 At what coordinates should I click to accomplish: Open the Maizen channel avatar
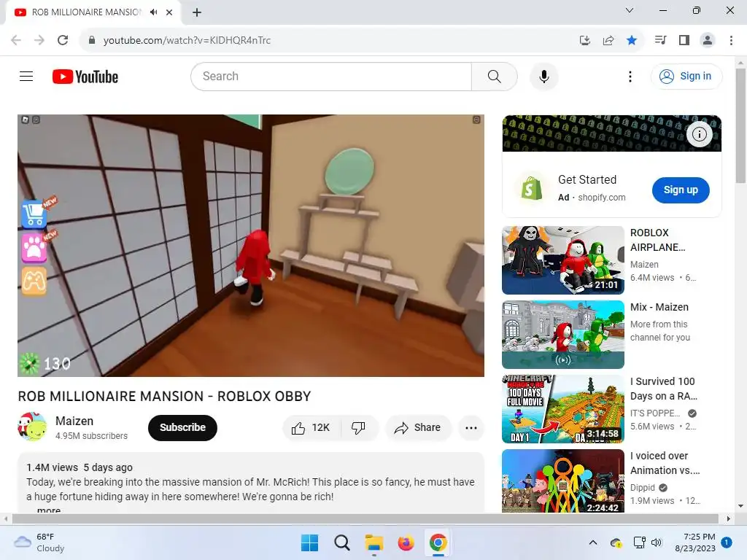tap(32, 427)
